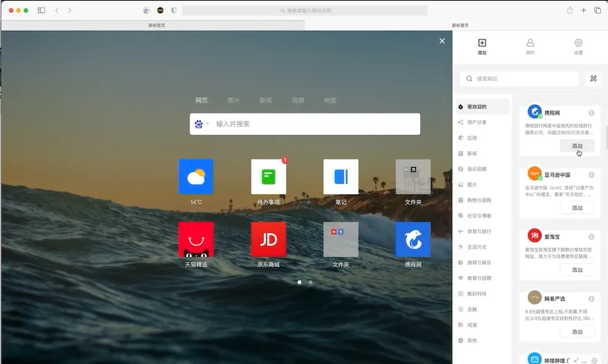The height and width of the screenshot is (364, 608).
Task: Select the 新闻 search tab above the search box
Action: pos(265,100)
